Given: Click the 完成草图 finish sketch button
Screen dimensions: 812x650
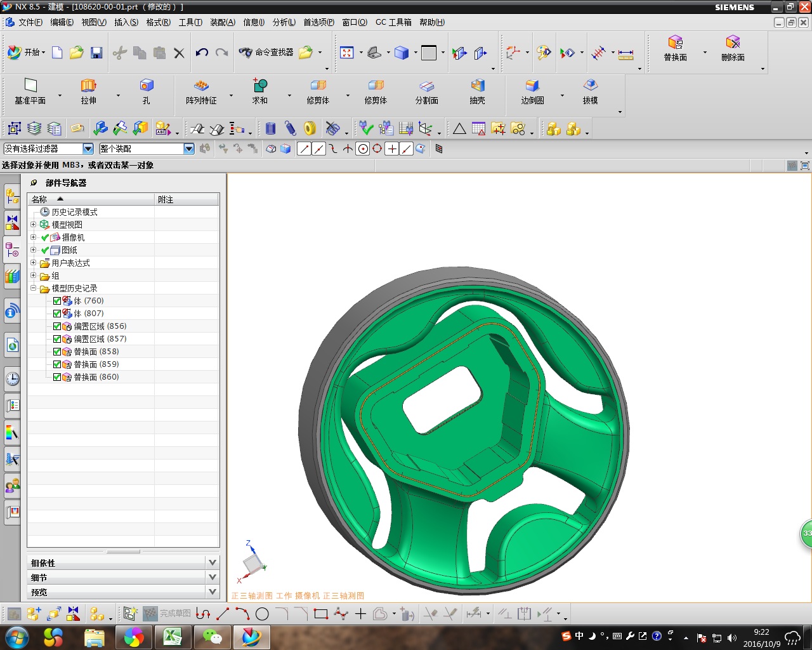Looking at the screenshot, I should (x=167, y=613).
